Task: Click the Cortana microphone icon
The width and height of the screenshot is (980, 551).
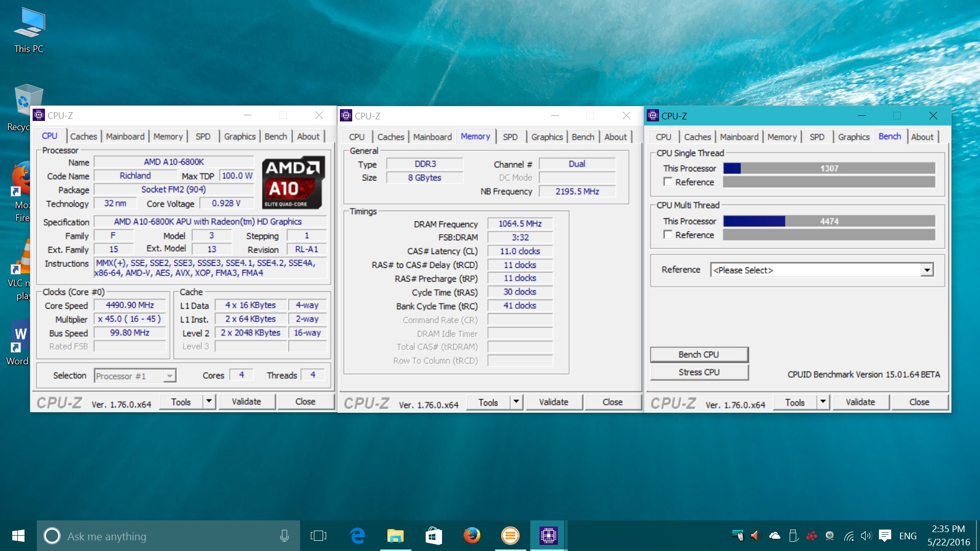Action: (x=284, y=536)
